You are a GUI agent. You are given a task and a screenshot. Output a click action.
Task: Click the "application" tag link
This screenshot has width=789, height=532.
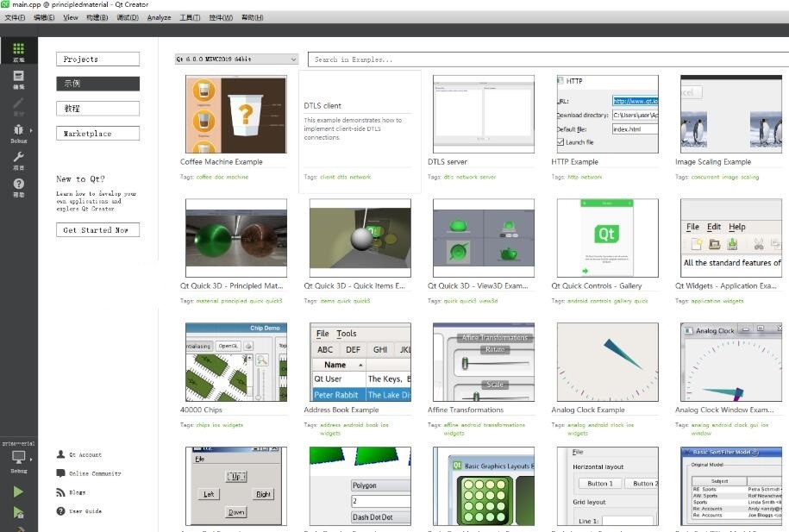pyautogui.click(x=705, y=301)
